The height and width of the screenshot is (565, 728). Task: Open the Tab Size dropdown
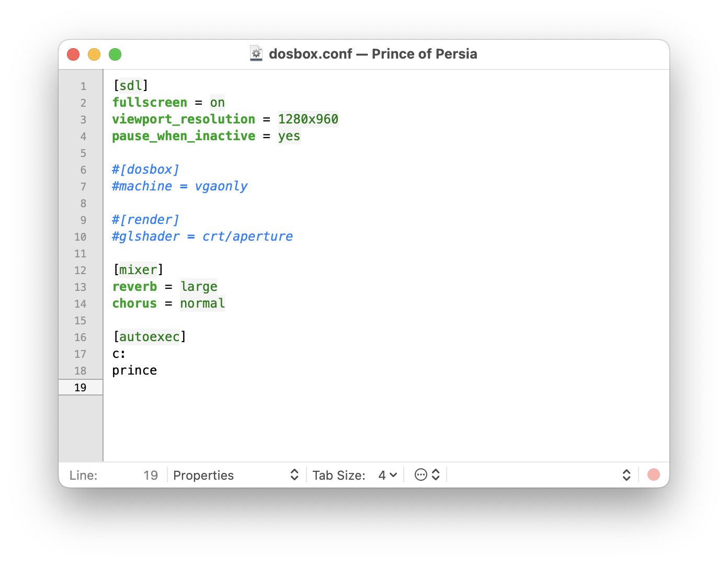(x=388, y=475)
